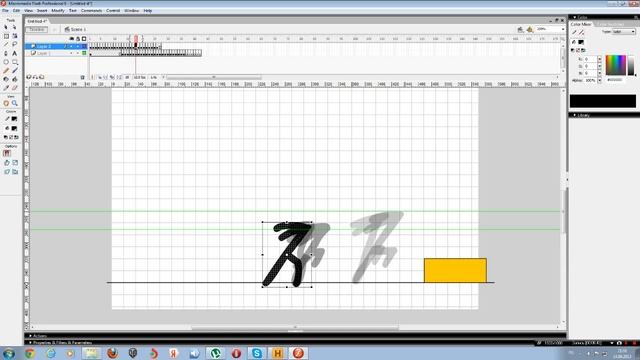Switch to the Color Mixer tab
The width and height of the screenshot is (640, 360).
coord(581,24)
